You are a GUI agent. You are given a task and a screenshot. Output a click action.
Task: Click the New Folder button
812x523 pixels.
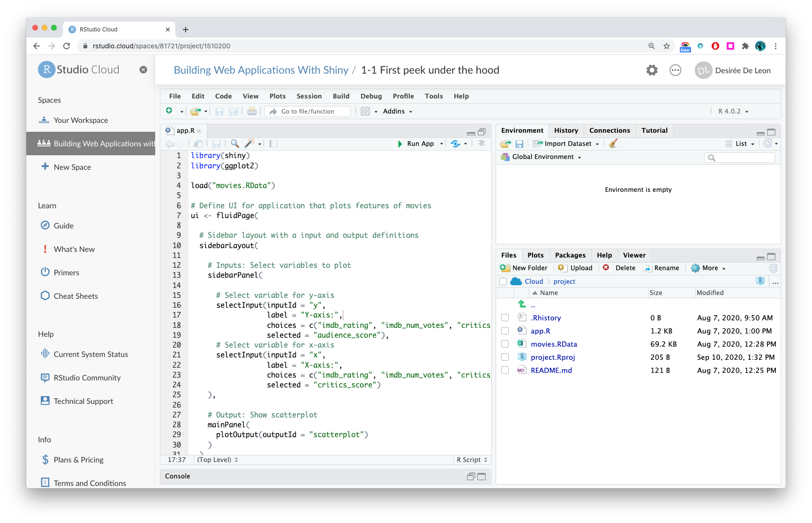[524, 268]
